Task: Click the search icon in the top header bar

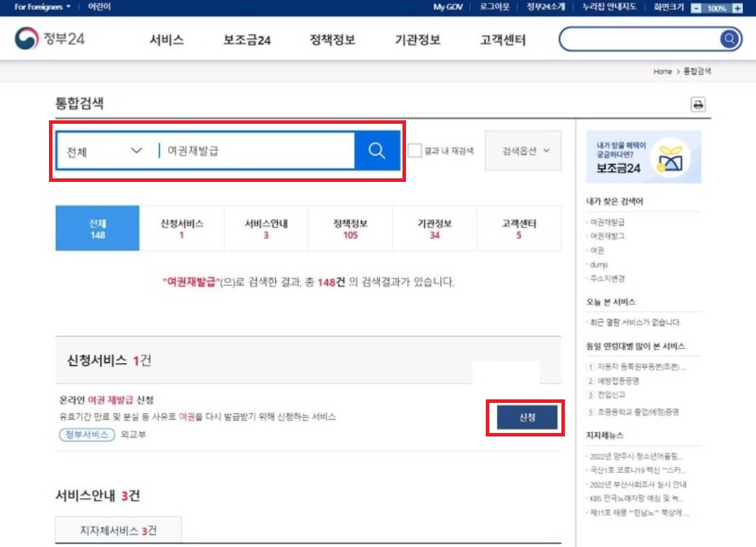Action: point(729,38)
